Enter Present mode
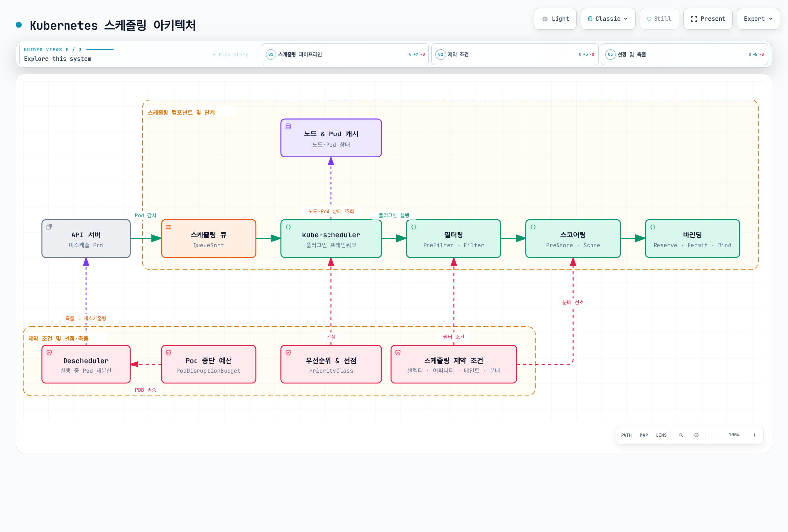This screenshot has width=788, height=532. [708, 19]
